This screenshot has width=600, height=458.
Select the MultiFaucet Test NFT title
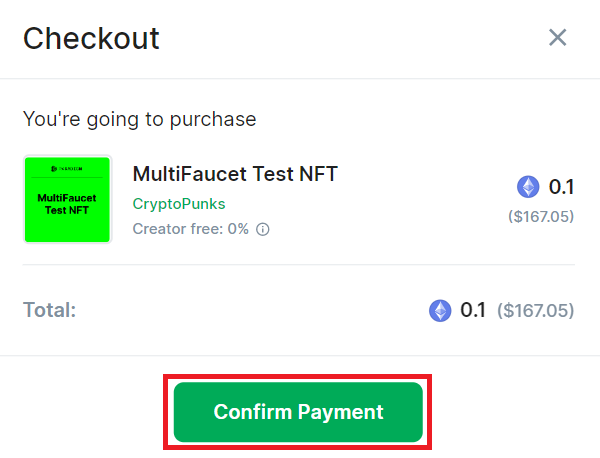point(235,174)
